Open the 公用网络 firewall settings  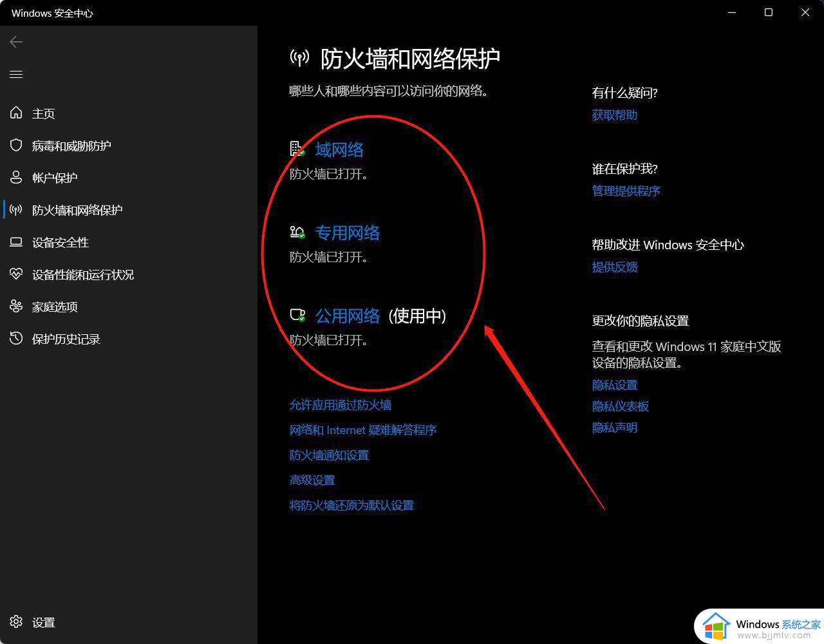pyautogui.click(x=348, y=316)
